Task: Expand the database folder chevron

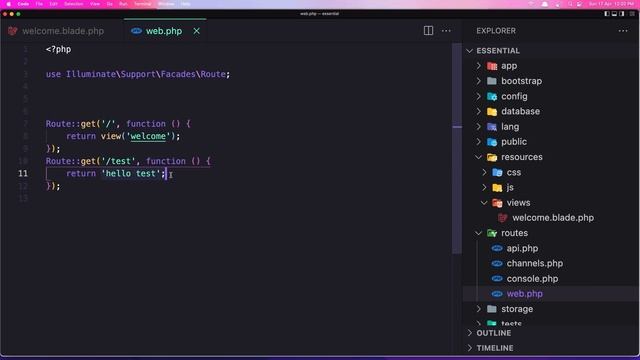Action: coord(479,111)
